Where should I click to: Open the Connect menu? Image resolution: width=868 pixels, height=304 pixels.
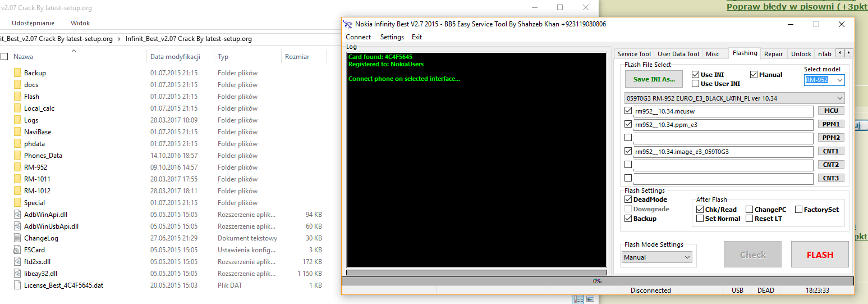[x=358, y=37]
